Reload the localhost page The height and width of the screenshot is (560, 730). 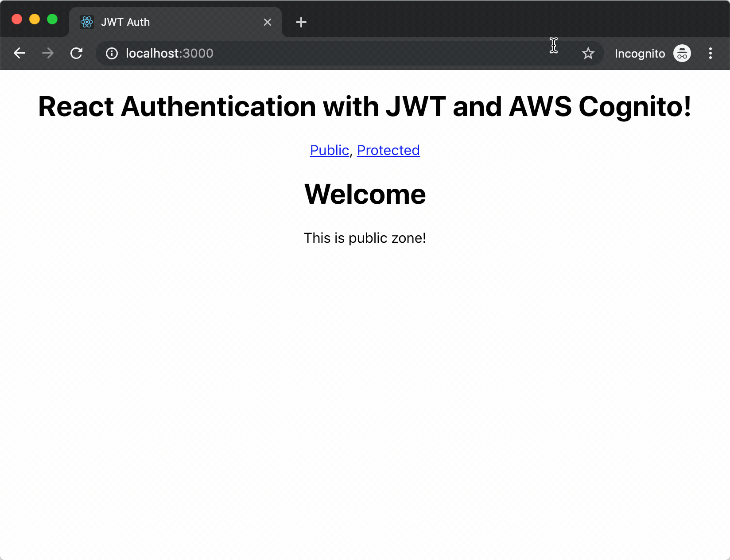pyautogui.click(x=77, y=53)
